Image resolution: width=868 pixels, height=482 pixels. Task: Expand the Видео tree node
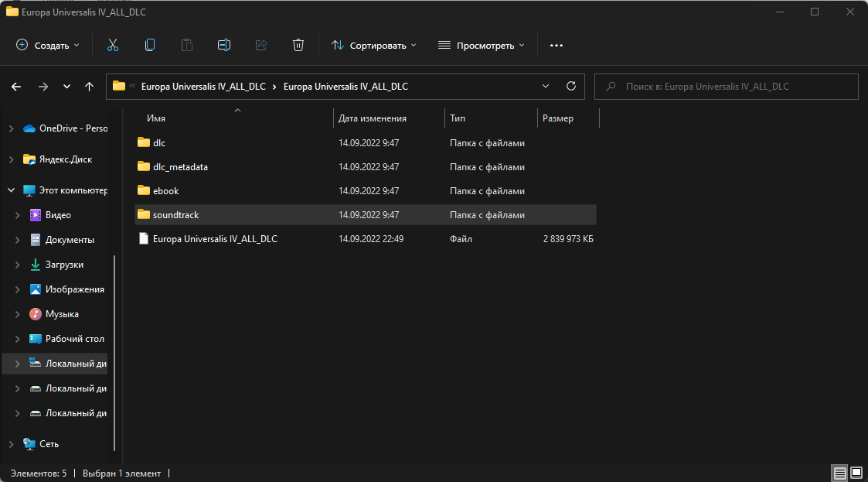pyautogui.click(x=17, y=215)
